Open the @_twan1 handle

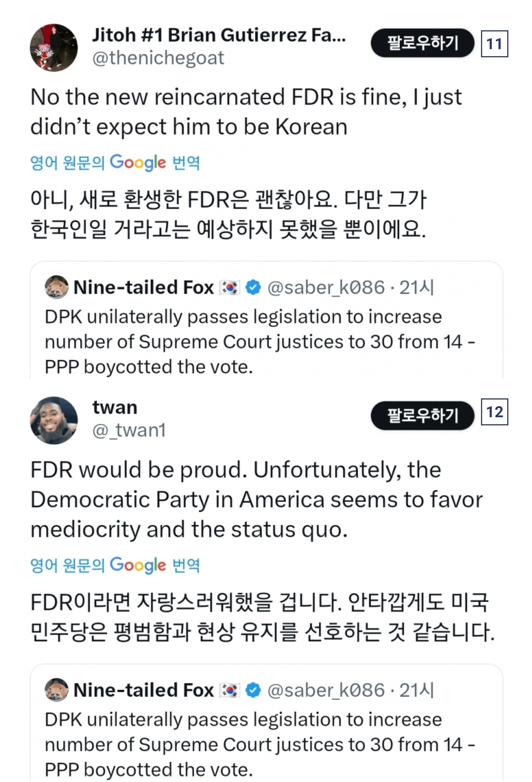point(129,431)
